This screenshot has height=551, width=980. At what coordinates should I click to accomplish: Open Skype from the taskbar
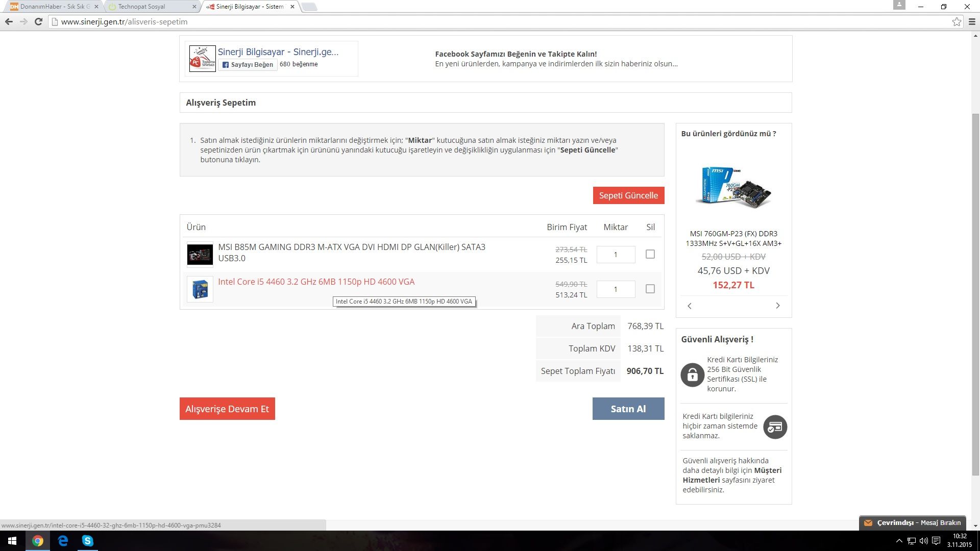pyautogui.click(x=88, y=541)
